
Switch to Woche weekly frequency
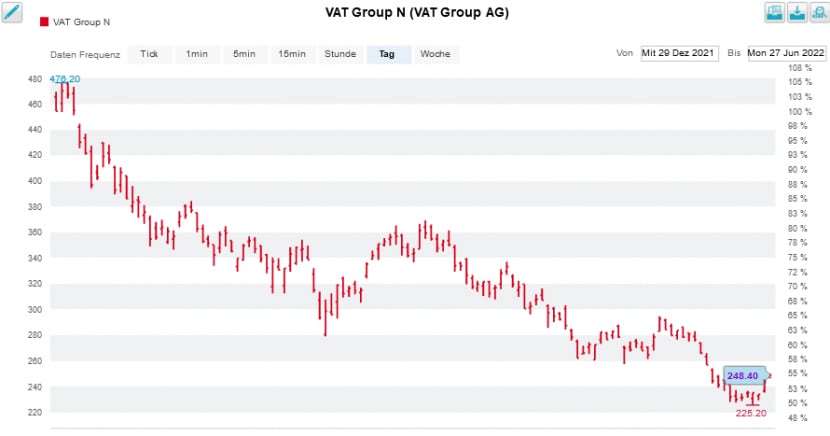[436, 54]
